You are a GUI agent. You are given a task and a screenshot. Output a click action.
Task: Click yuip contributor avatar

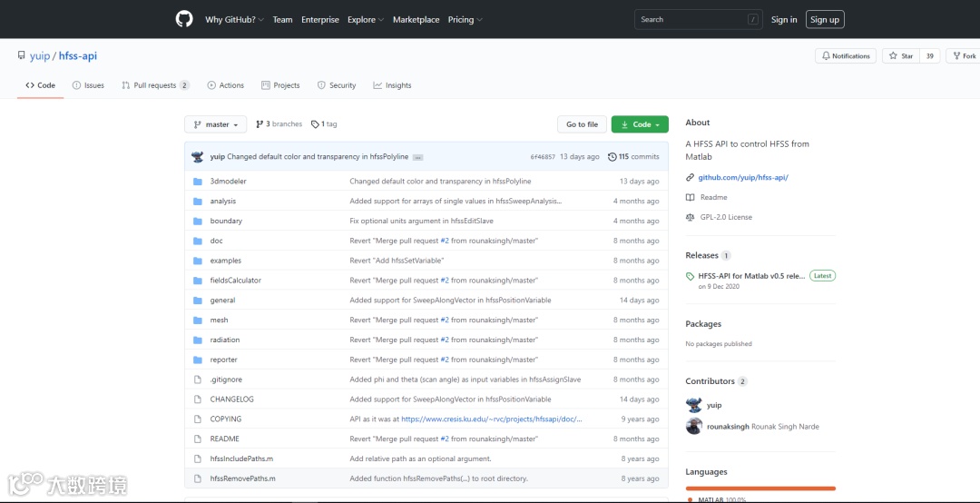tap(694, 406)
